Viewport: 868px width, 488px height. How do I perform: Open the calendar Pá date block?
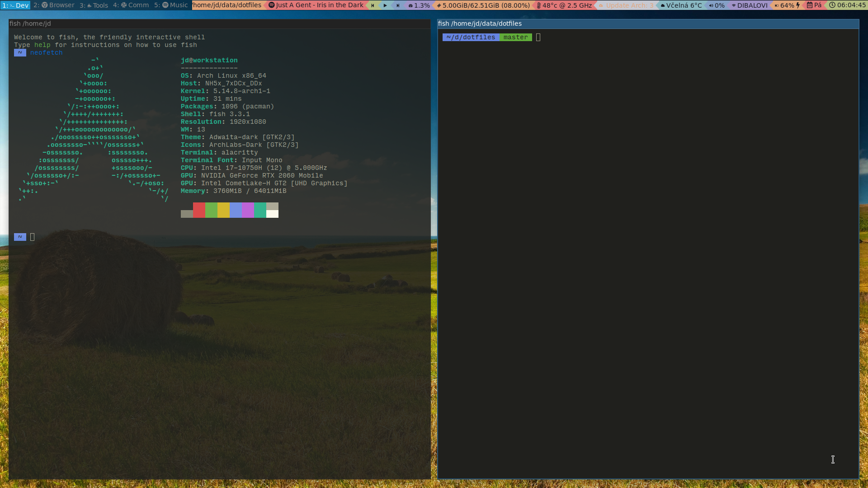pyautogui.click(x=814, y=5)
